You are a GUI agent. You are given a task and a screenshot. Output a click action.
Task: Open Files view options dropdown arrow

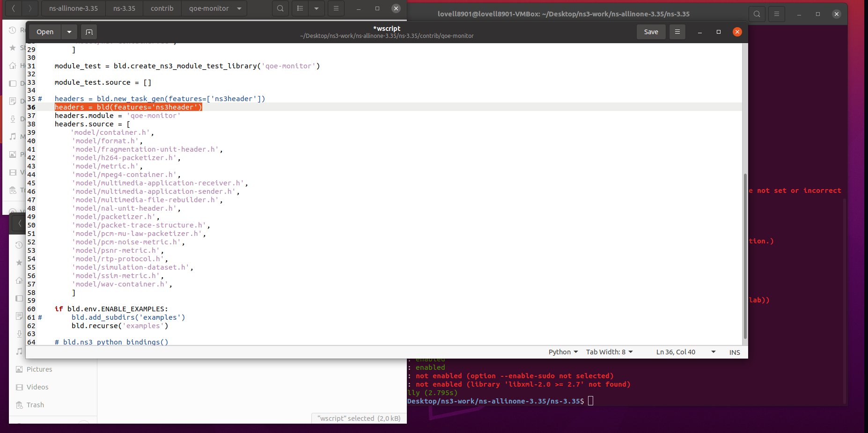[316, 8]
